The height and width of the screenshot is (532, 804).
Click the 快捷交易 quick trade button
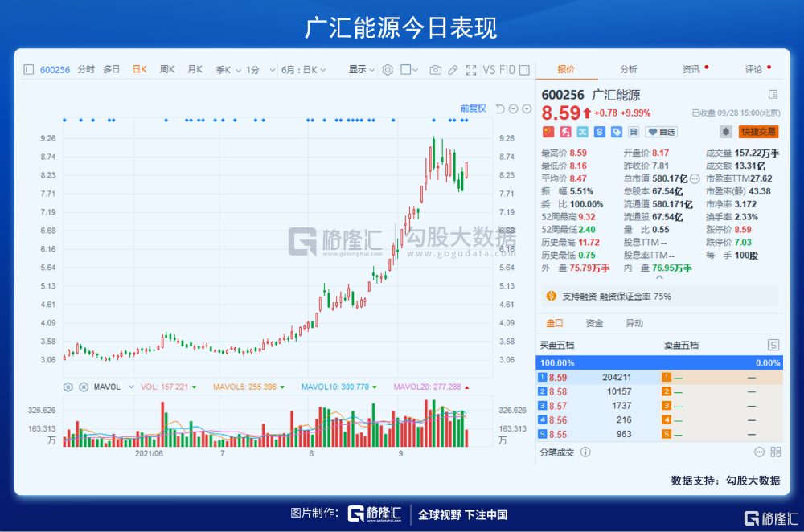(758, 133)
